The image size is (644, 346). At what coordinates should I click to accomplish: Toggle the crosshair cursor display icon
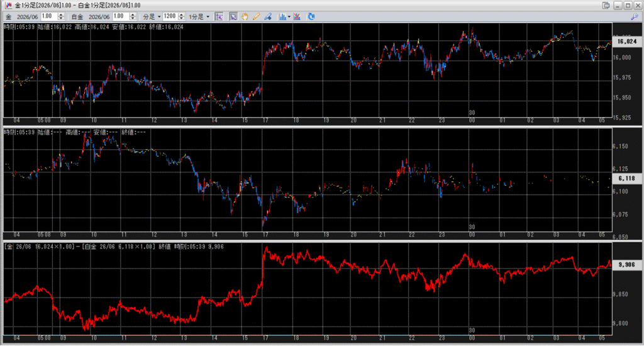coord(219,16)
